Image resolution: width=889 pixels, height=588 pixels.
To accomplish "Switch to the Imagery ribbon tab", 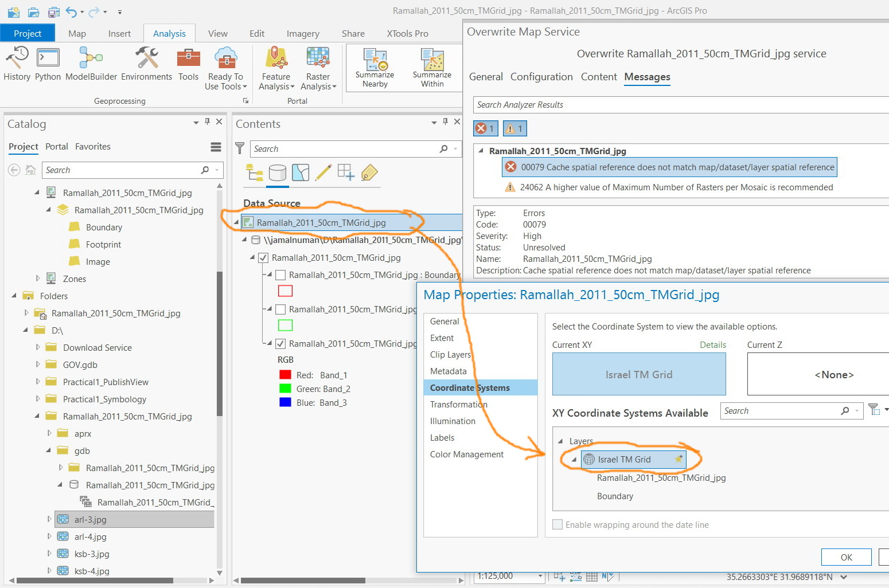I will (x=303, y=34).
